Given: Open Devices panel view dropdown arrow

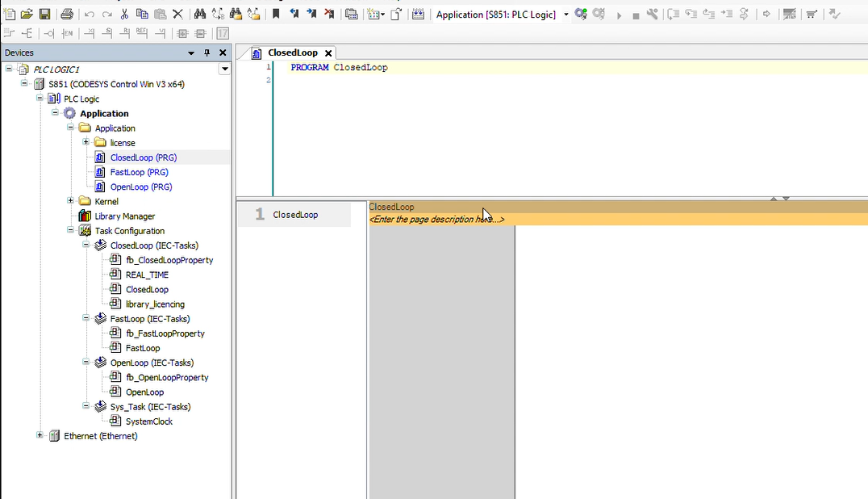Looking at the screenshot, I should (191, 53).
